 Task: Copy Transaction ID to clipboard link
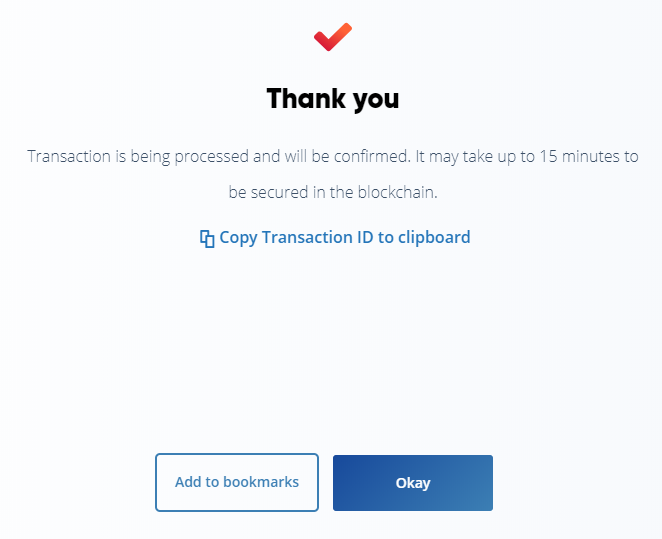[335, 238]
